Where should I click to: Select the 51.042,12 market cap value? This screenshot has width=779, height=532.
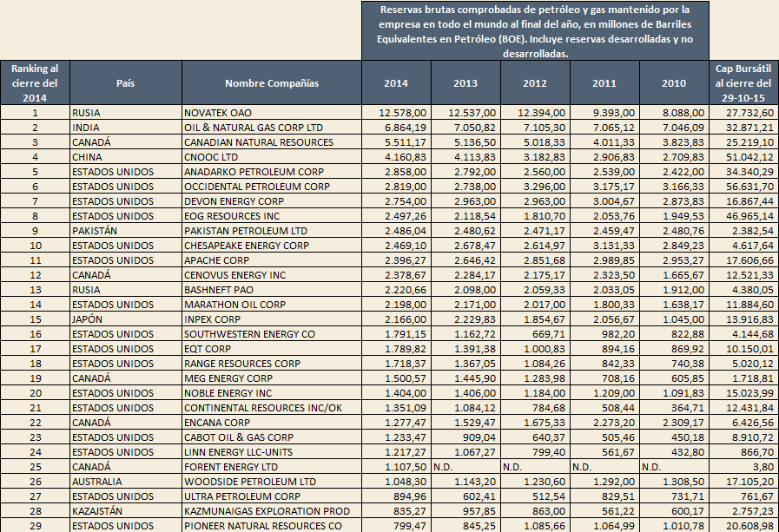pyautogui.click(x=743, y=157)
